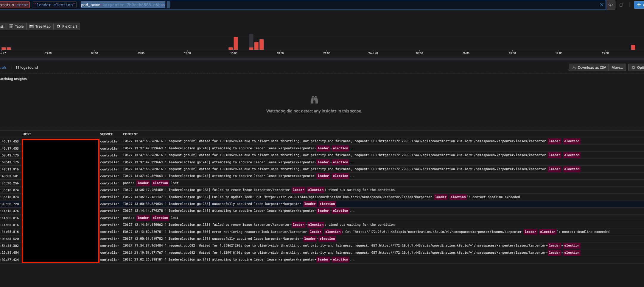The height and width of the screenshot is (287, 644).
Task: Switch to Table visualization
Action: point(16,26)
